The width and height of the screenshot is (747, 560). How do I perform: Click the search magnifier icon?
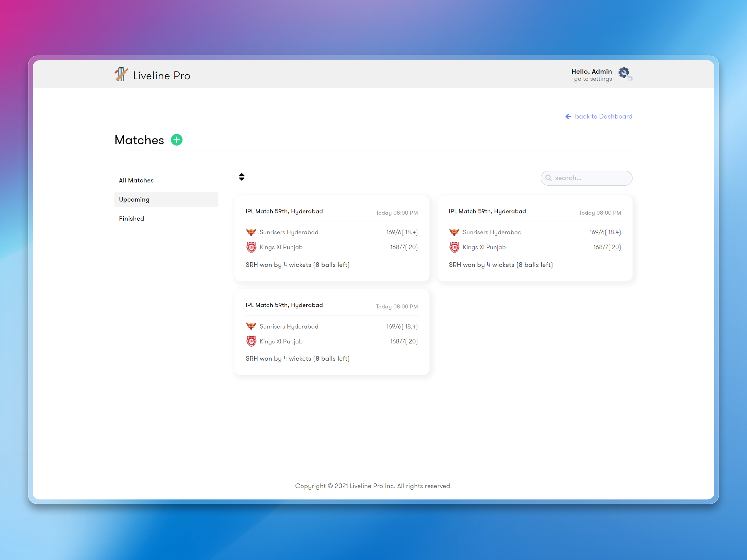click(549, 178)
